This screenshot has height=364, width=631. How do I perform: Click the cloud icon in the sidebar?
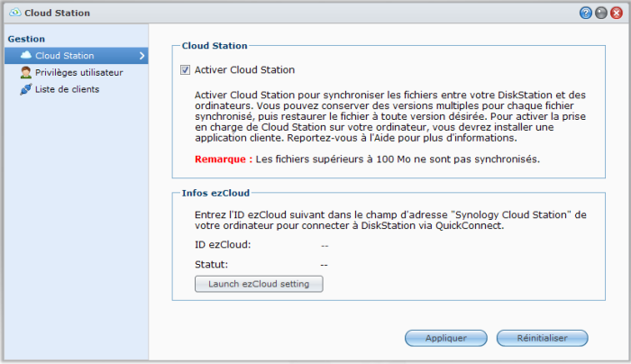tap(25, 56)
